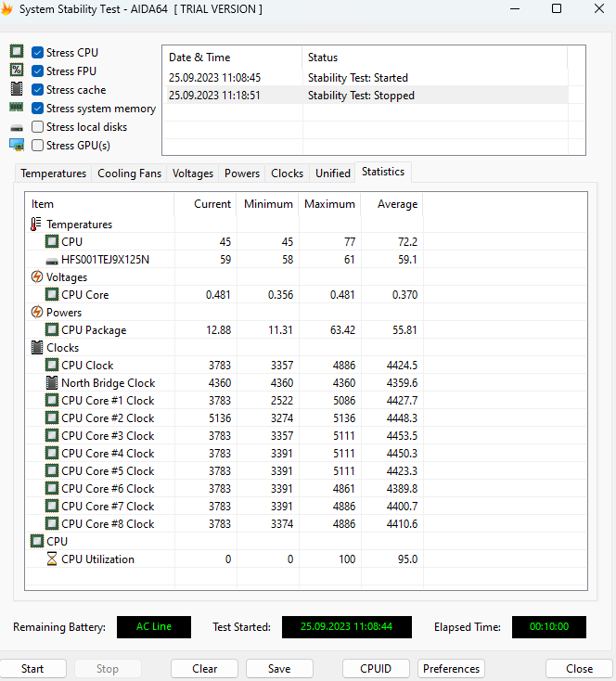The width and height of the screenshot is (616, 681).
Task: Click the chip icon in the CPU Core voltage row
Action: click(52, 294)
